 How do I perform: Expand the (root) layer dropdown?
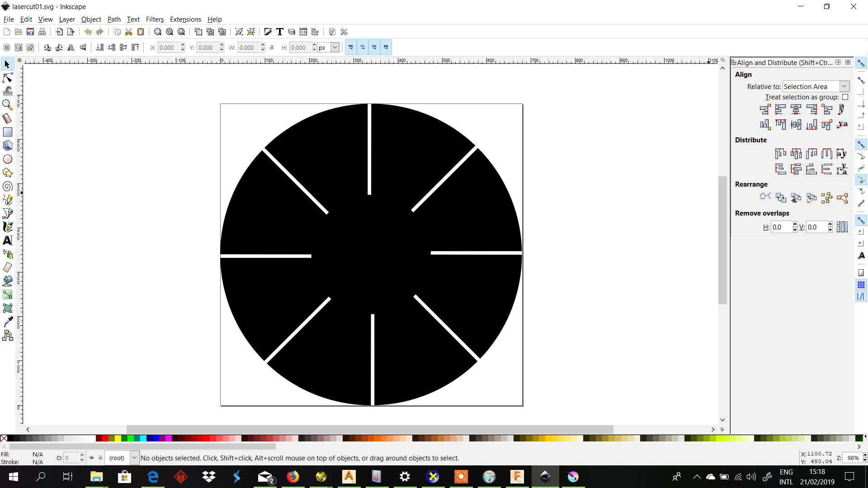[134, 458]
